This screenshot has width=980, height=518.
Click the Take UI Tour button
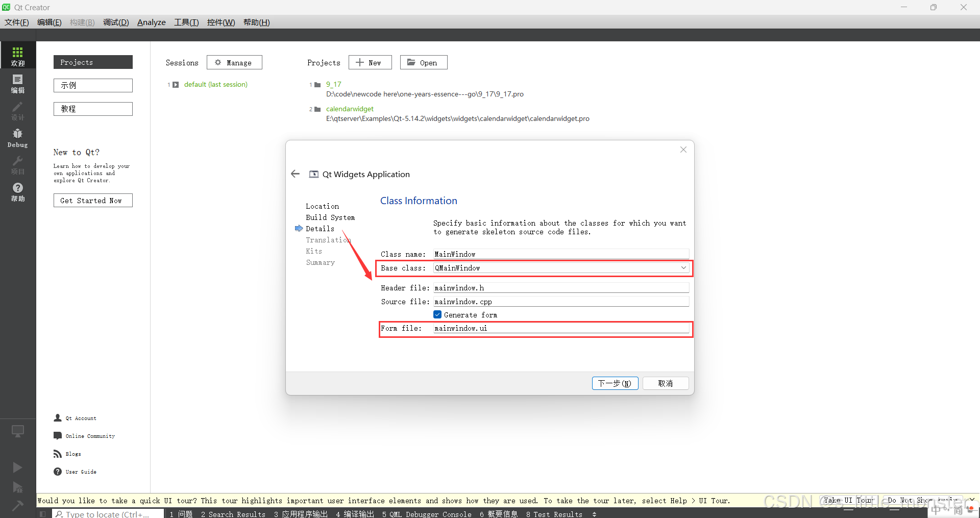point(849,501)
